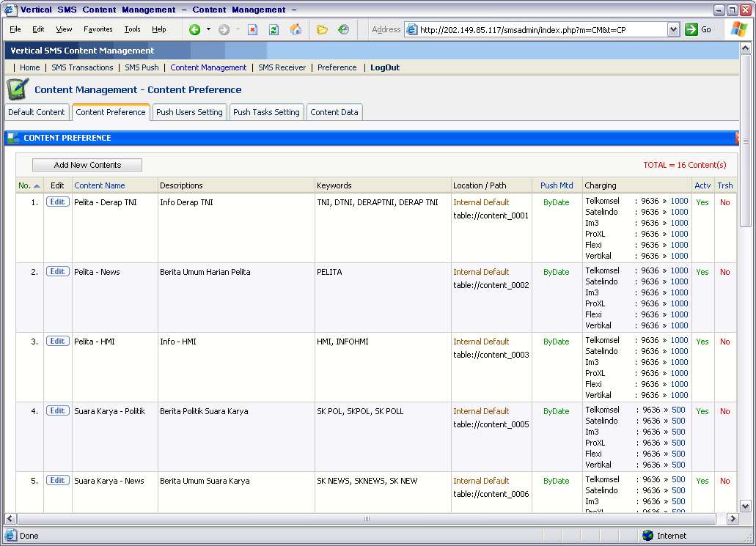
Task: Click the Home icon in toolbar
Action: [296, 29]
